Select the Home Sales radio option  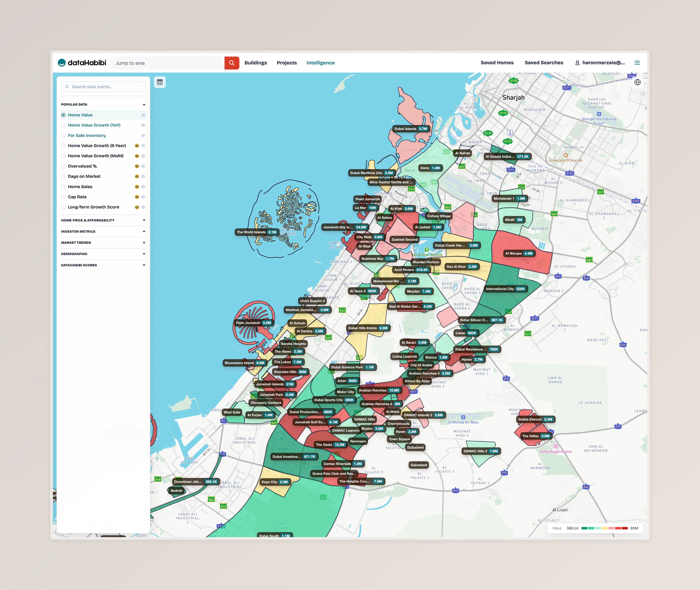63,187
